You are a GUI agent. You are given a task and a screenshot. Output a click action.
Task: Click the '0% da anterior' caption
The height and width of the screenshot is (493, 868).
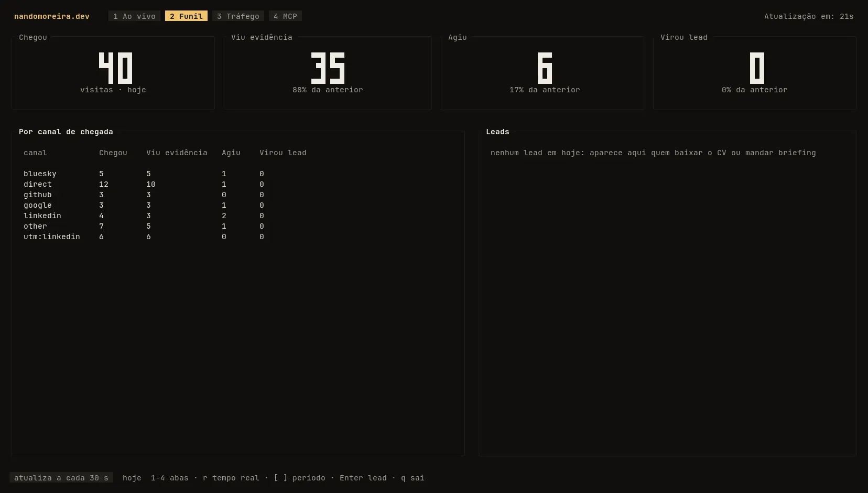pyautogui.click(x=754, y=90)
